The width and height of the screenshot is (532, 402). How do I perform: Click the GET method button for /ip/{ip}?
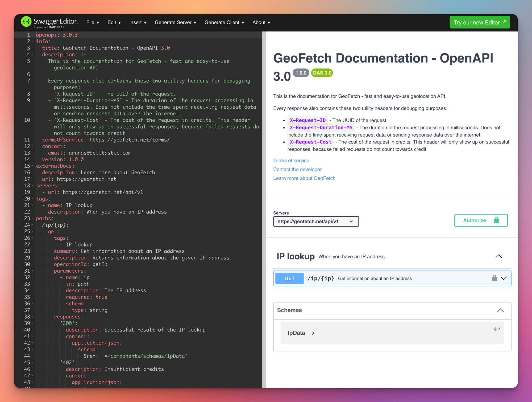coord(289,278)
